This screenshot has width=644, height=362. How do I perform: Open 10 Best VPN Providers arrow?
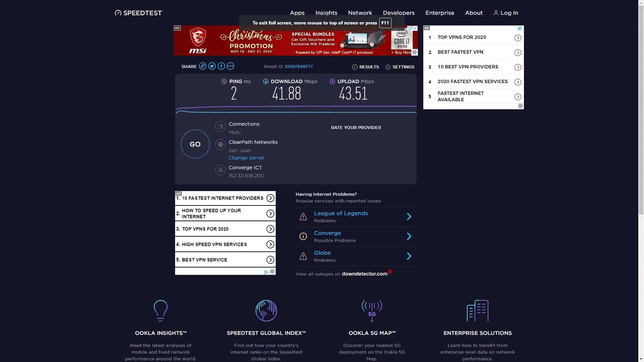518,67
